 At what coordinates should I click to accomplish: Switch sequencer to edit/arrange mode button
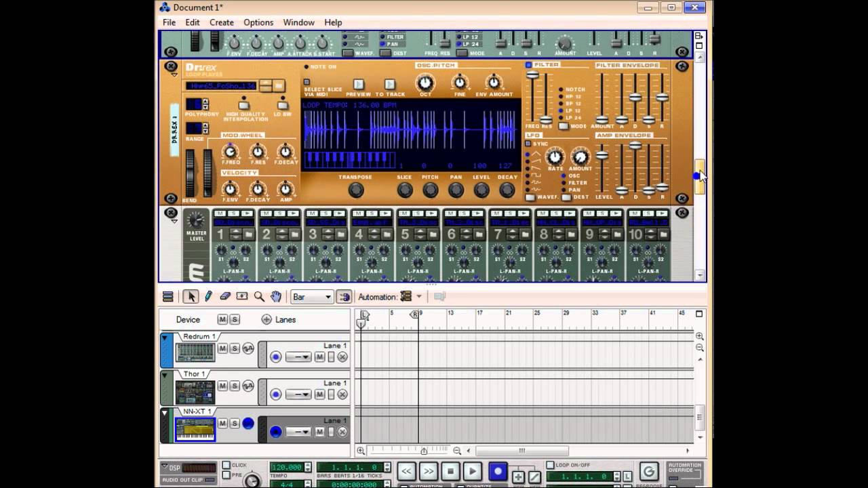tap(168, 296)
